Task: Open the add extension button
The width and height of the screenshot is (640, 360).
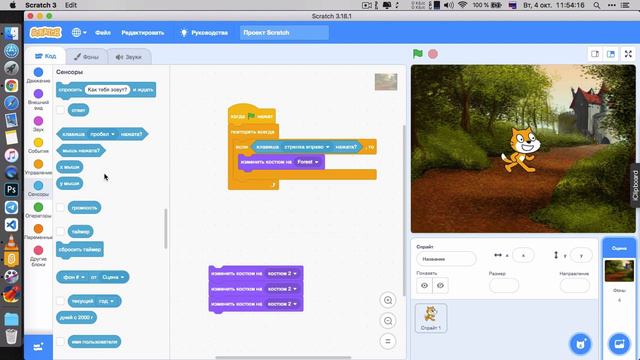Action: point(38,347)
